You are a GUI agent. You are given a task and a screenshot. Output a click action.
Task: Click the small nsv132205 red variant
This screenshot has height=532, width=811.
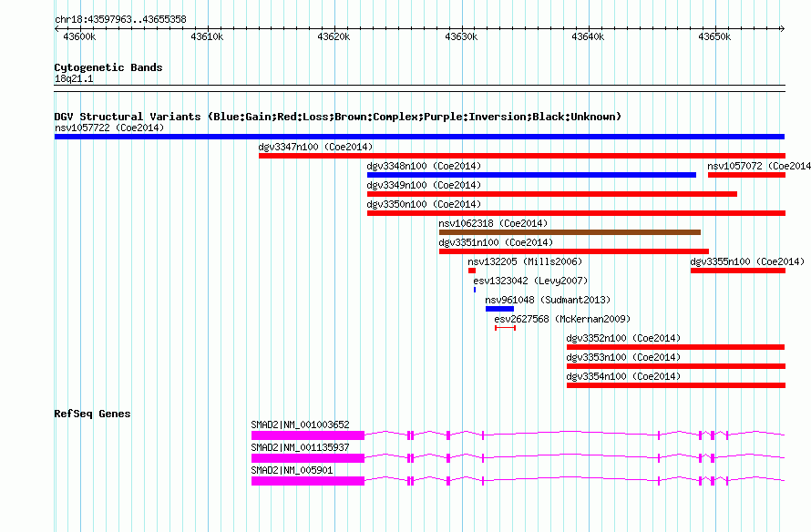(472, 271)
